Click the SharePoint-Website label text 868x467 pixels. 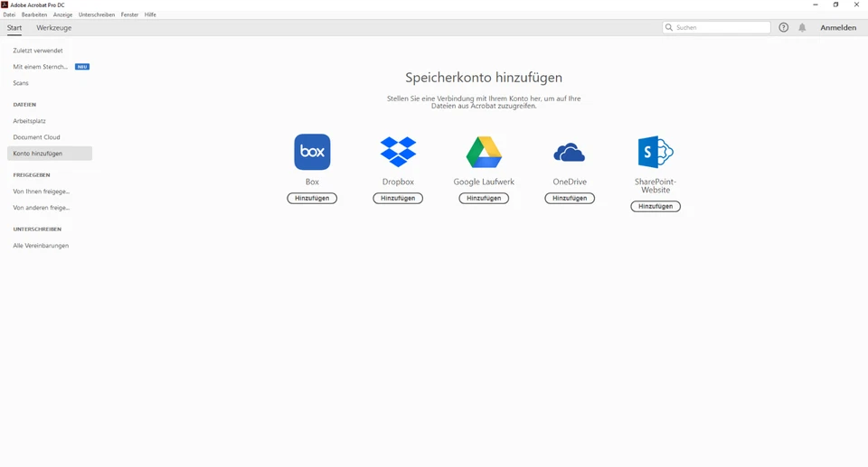[656, 185]
